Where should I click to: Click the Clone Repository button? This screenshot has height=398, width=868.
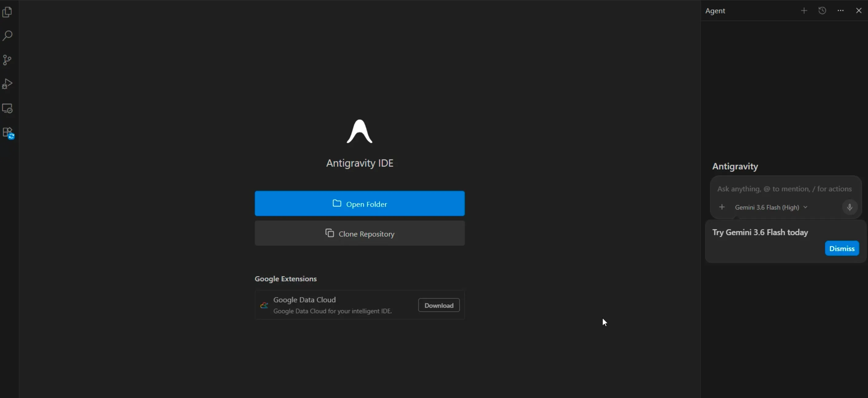pos(359,233)
